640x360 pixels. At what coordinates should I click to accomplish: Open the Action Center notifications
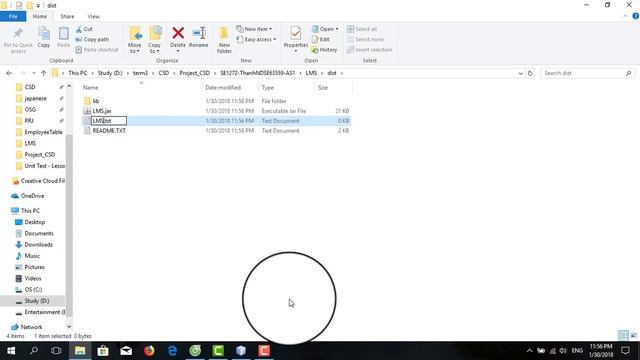pyautogui.click(x=625, y=351)
